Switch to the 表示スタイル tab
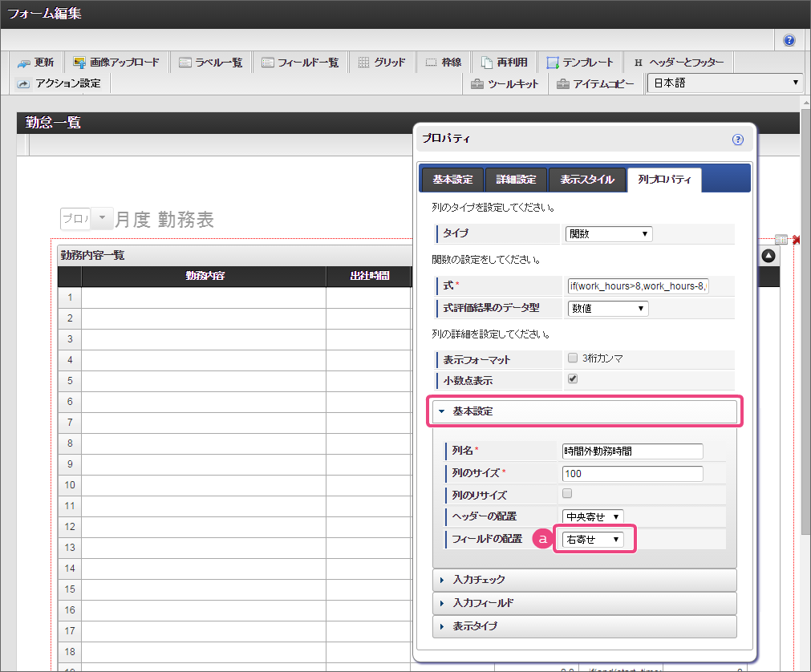This screenshot has height=672, width=811. [587, 180]
